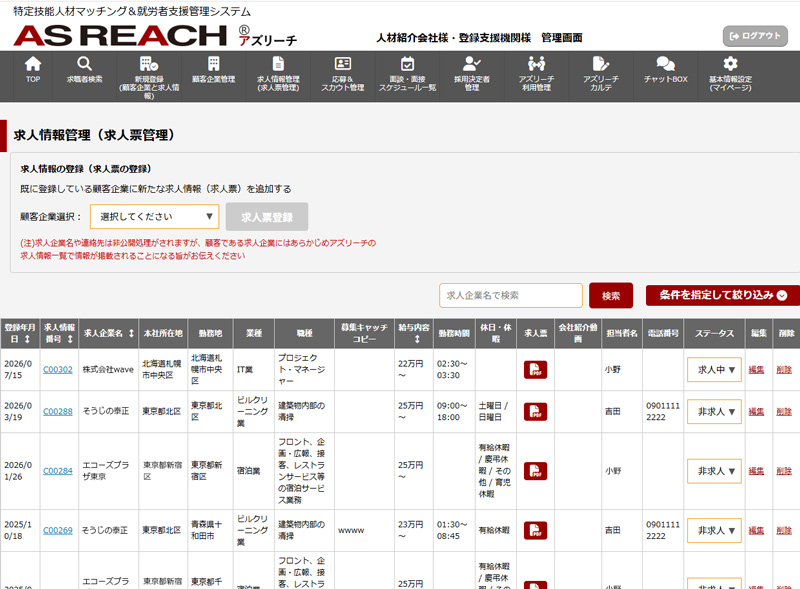Click 求人票登録 button
The height and width of the screenshot is (589, 800).
267,217
